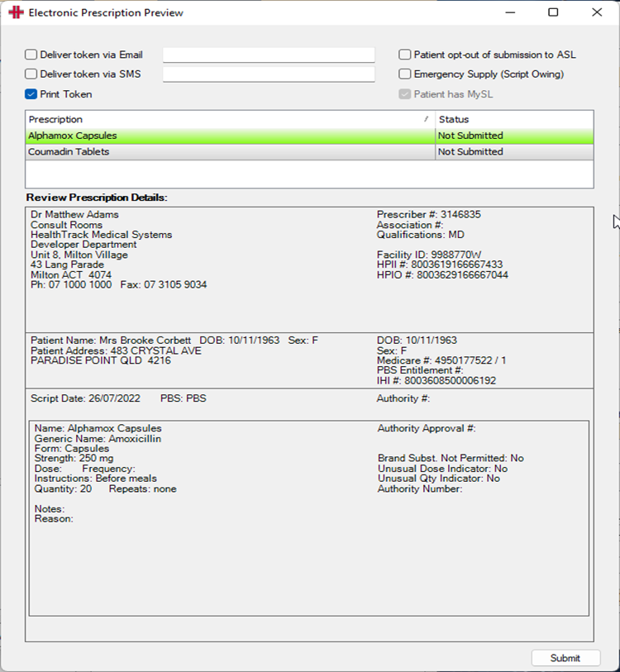This screenshot has height=672, width=620.
Task: Click the Patient has MySL checkbox
Action: (405, 94)
